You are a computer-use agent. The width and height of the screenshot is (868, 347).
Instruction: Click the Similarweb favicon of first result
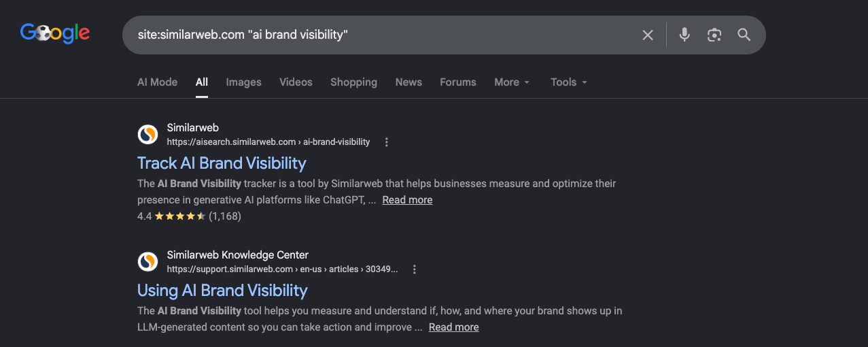pyautogui.click(x=147, y=135)
